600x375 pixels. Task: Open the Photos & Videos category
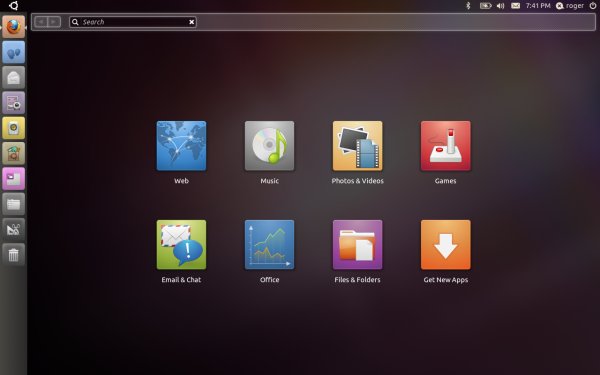(357, 146)
